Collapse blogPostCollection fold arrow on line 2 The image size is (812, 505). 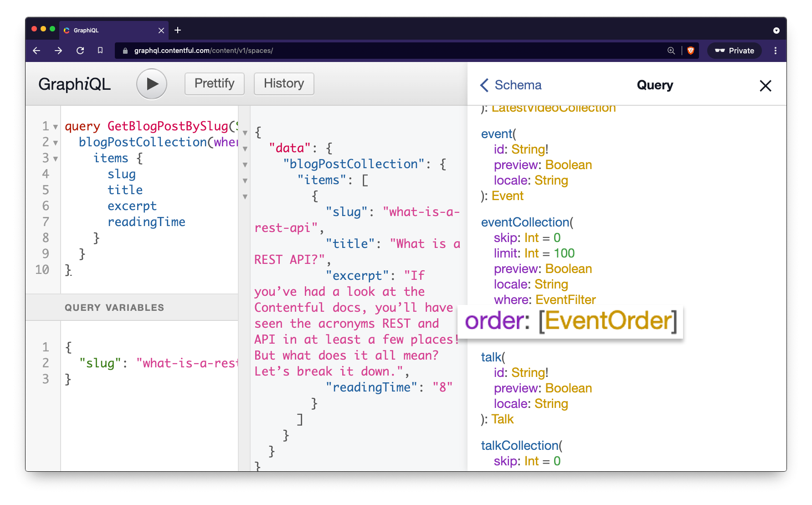tap(56, 143)
